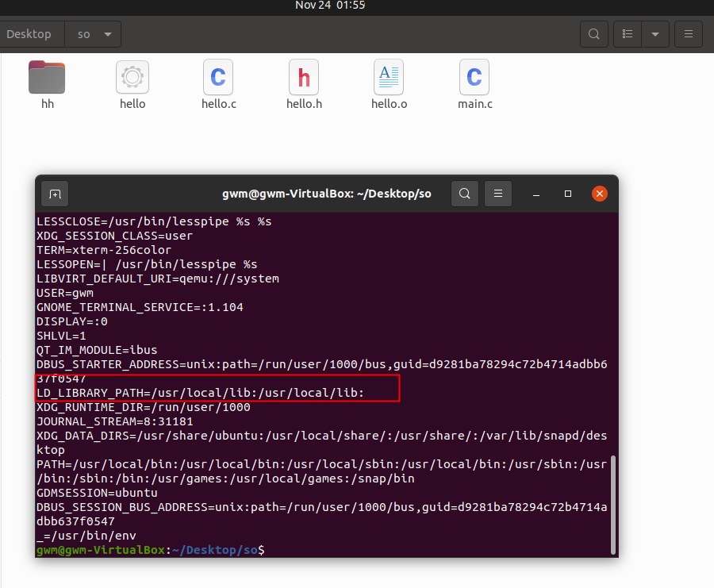Select the hello.c source file icon

click(218, 77)
